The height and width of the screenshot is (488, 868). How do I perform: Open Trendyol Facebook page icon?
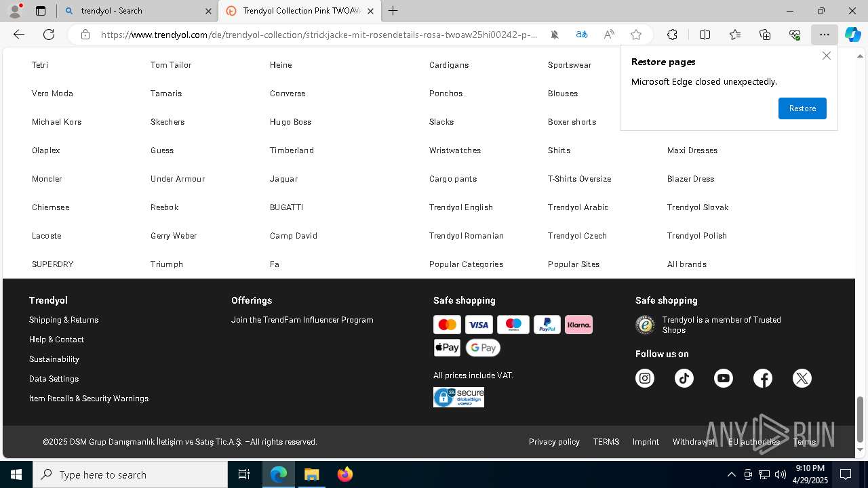click(763, 378)
